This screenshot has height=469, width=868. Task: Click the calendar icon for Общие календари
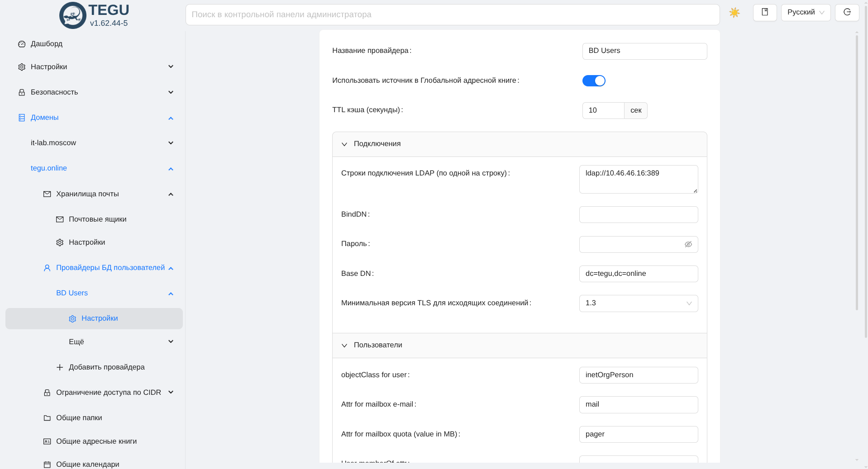(47, 464)
